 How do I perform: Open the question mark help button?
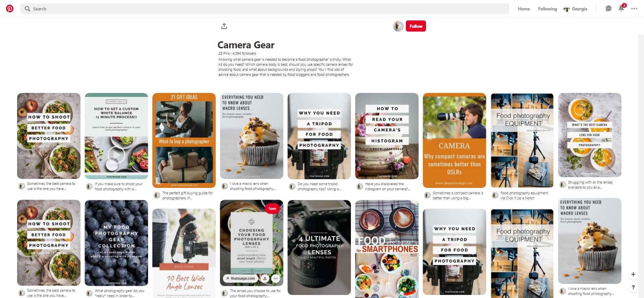click(x=633, y=287)
